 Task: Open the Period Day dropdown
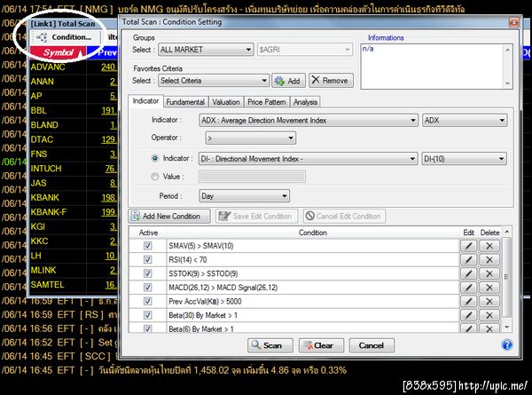(x=244, y=196)
